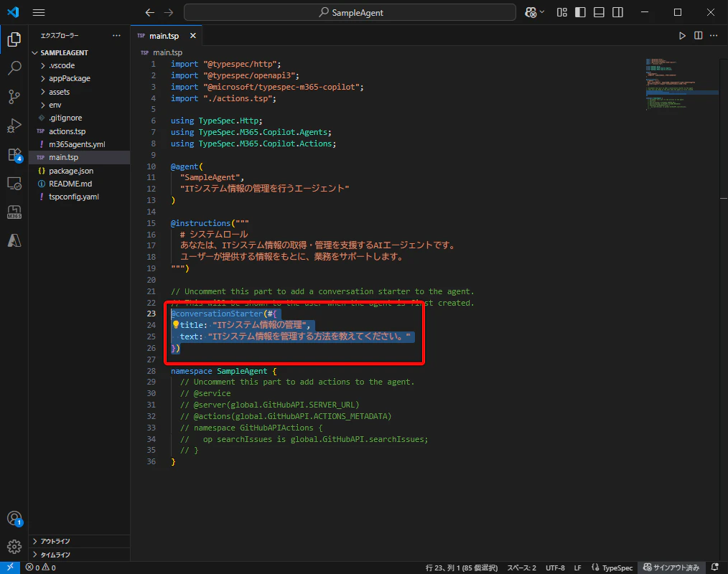Select main.tsp in file explorer

point(79,157)
